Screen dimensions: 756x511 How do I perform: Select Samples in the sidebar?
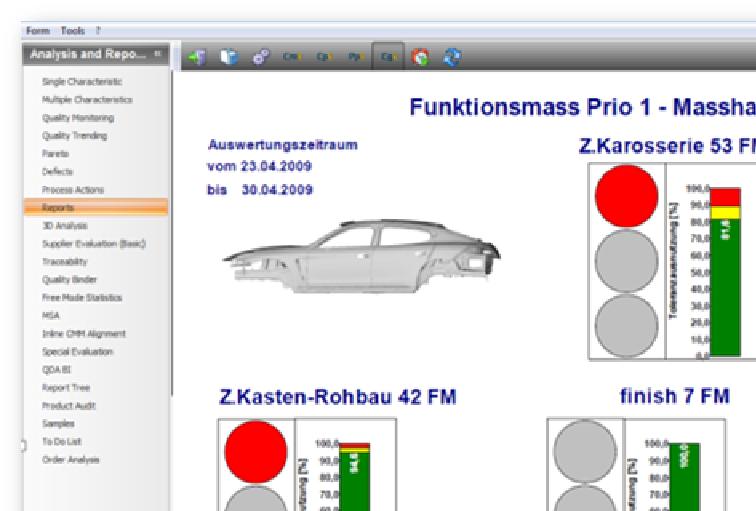[x=58, y=423]
